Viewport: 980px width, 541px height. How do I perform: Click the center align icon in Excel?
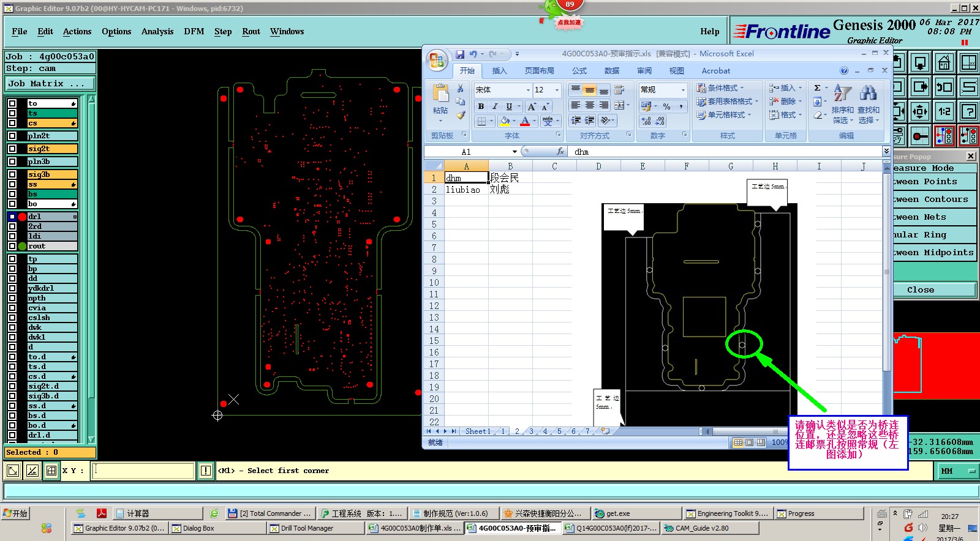coord(590,105)
